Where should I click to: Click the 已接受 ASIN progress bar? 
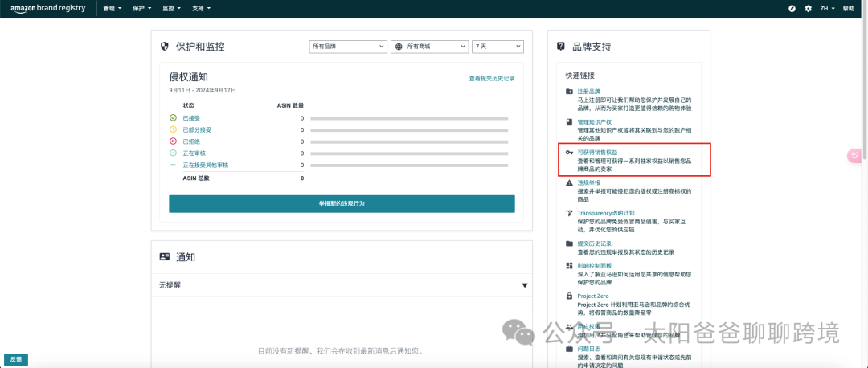(x=409, y=118)
